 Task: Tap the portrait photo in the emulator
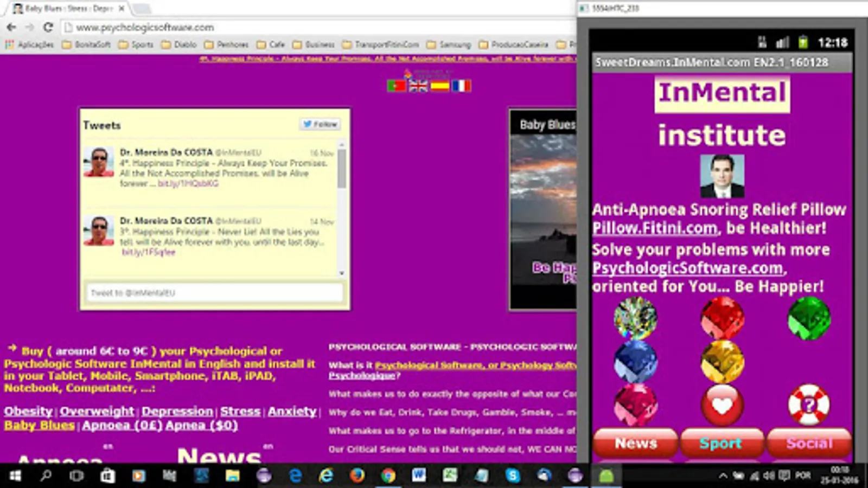pos(722,177)
